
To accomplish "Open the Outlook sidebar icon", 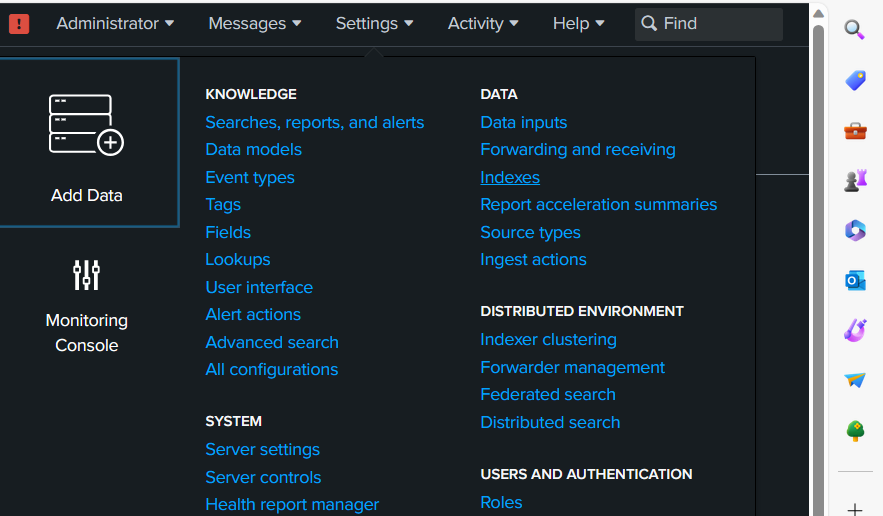I will [x=855, y=281].
